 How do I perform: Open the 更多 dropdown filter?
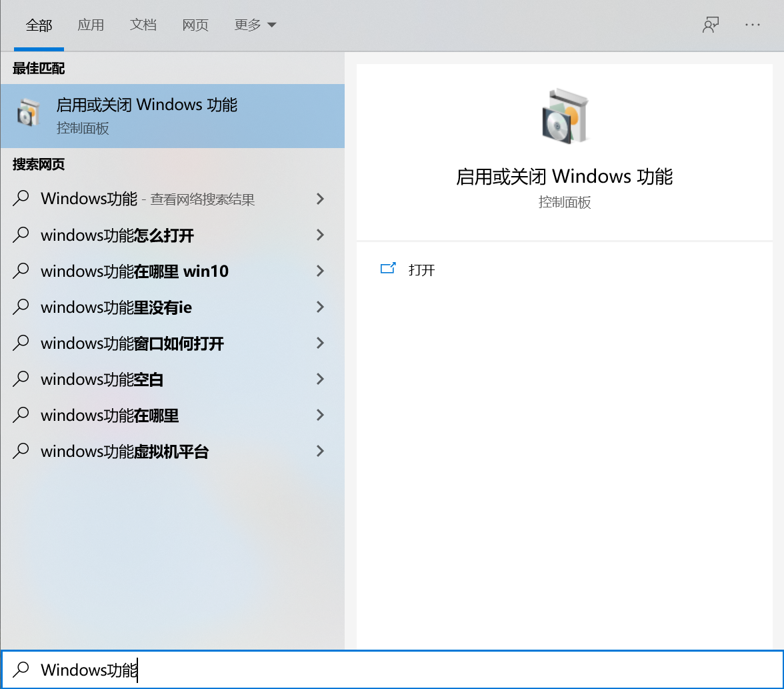pos(255,25)
